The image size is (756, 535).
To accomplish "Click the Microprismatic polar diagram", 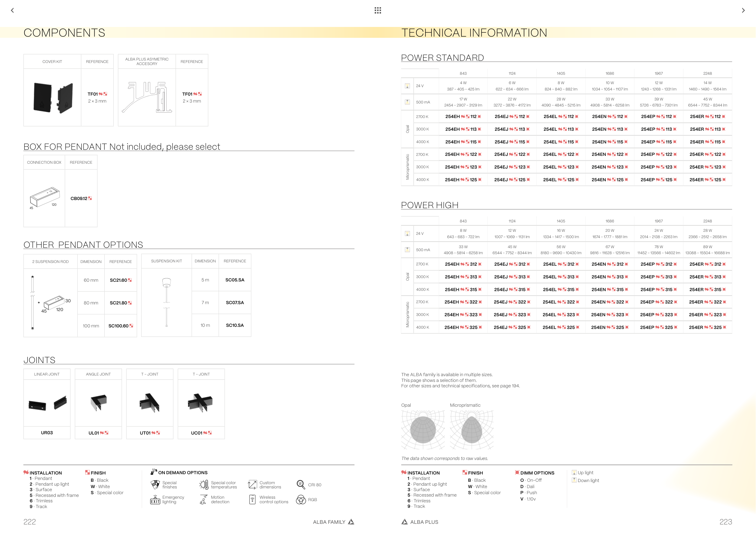I will (x=471, y=430).
